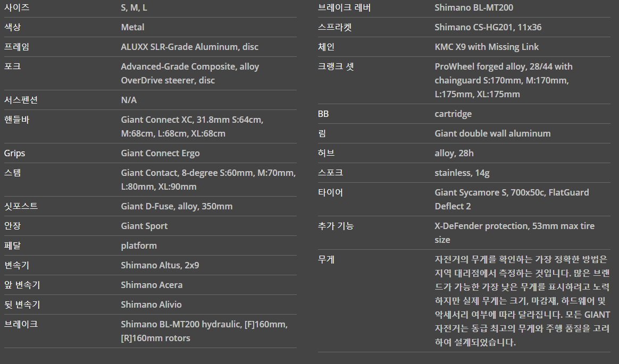Click the BB value 'cartridge'

[x=453, y=114]
